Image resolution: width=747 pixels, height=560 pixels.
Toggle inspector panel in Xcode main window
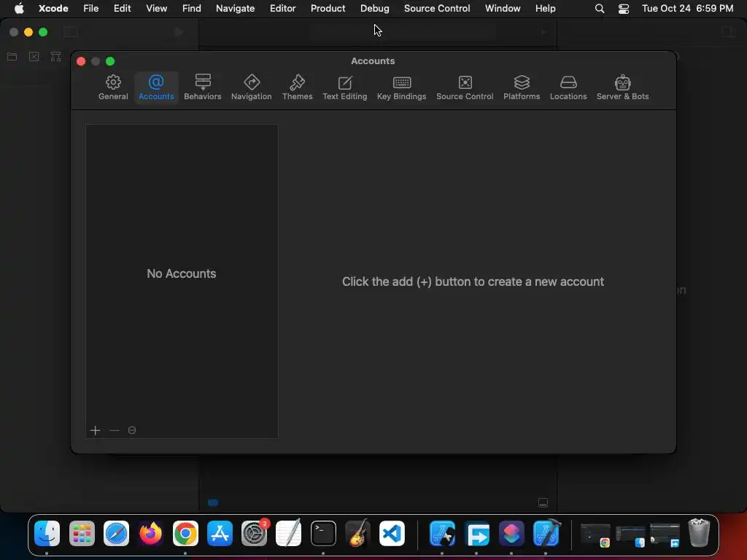point(728,32)
